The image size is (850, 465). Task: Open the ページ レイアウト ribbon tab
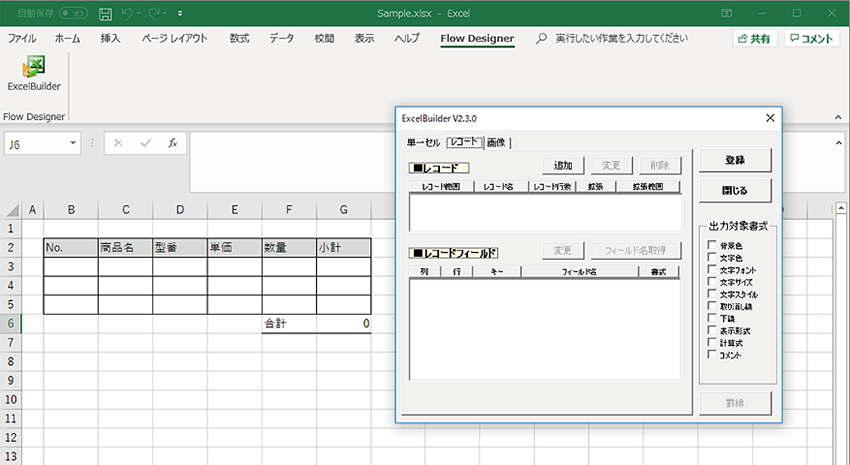[175, 38]
